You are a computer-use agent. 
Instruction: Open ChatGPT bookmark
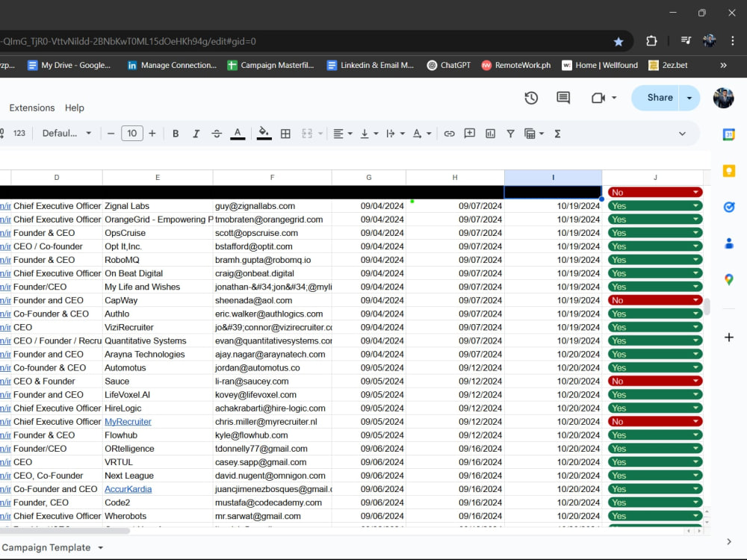click(x=449, y=65)
